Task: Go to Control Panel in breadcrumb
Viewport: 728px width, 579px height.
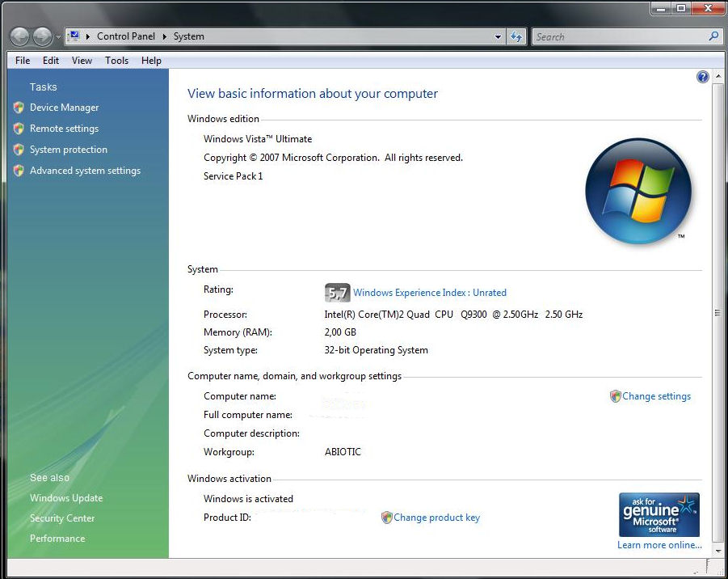Action: (126, 36)
